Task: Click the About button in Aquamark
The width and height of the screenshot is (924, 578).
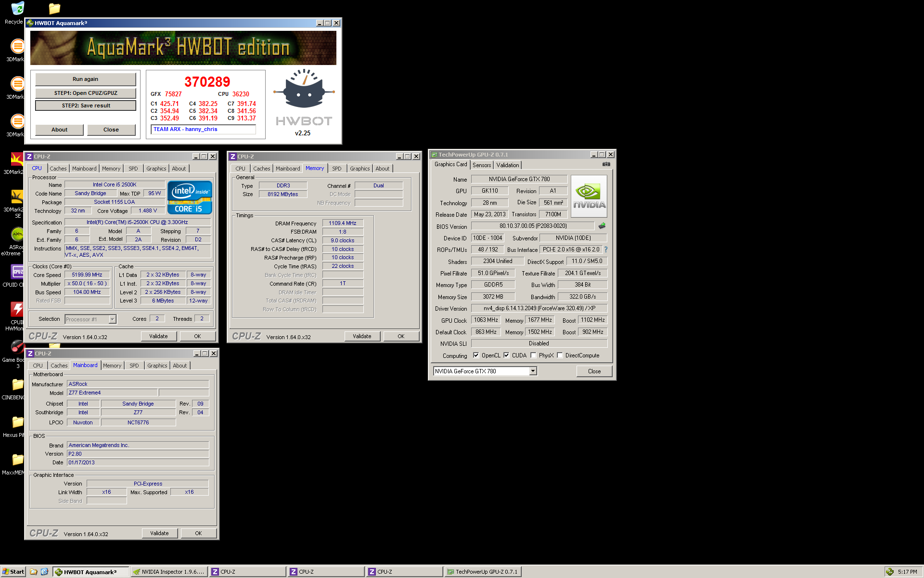Action: point(59,130)
